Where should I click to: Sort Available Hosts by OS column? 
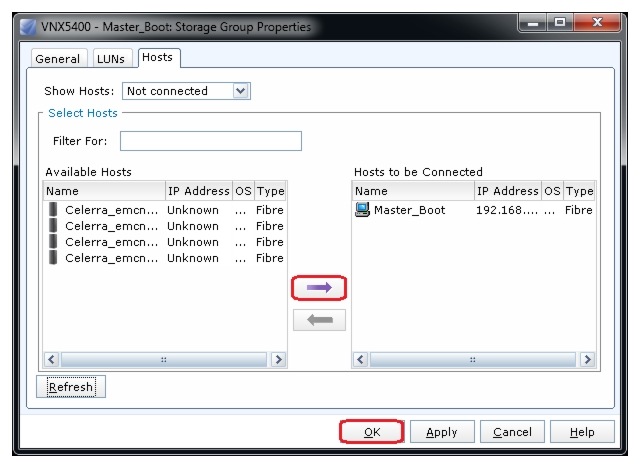pos(243,191)
